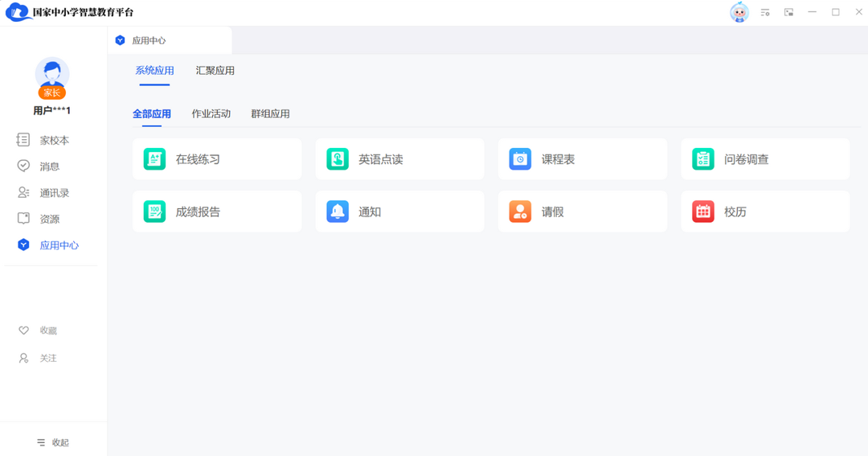Launch the 英语点读 app icon
This screenshot has height=456, width=868.
[338, 159]
